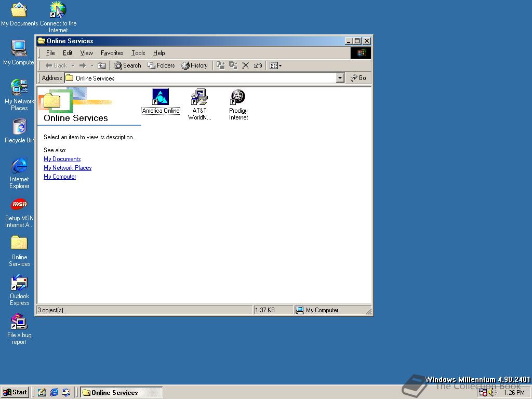Click the volume speaker tray icon

pyautogui.click(x=492, y=393)
